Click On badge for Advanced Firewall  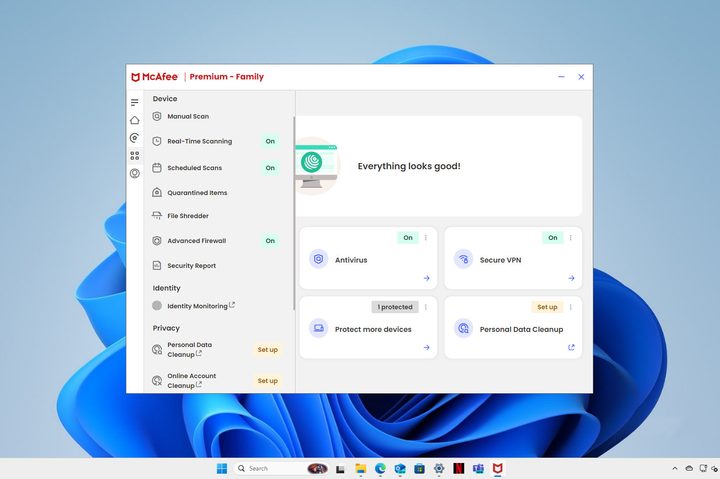tap(270, 240)
